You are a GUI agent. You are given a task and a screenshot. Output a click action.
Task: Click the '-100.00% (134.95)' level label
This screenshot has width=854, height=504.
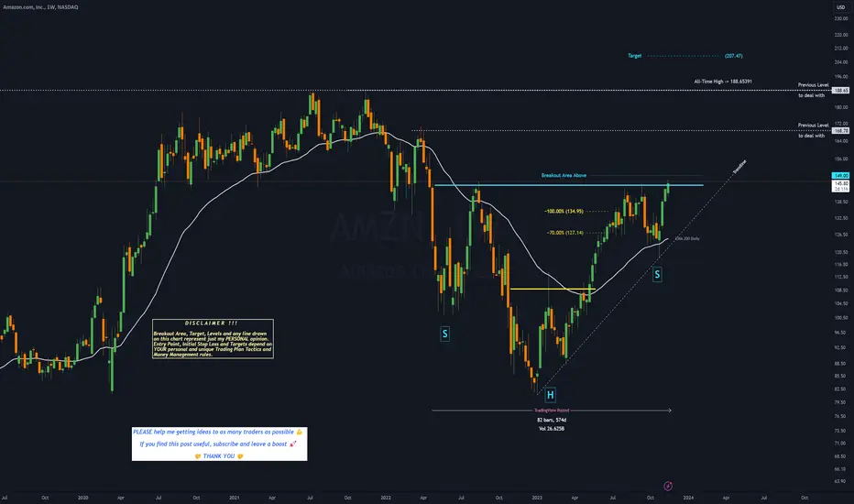[564, 211]
